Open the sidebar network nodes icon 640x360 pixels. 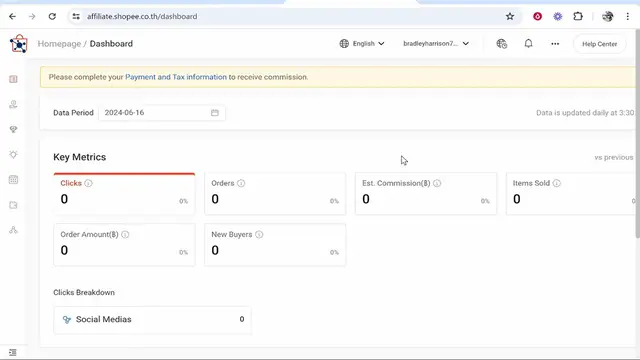13,230
